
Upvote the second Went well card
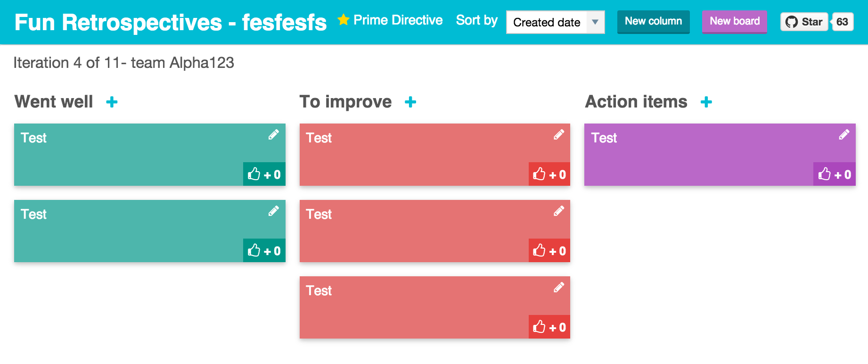(263, 250)
